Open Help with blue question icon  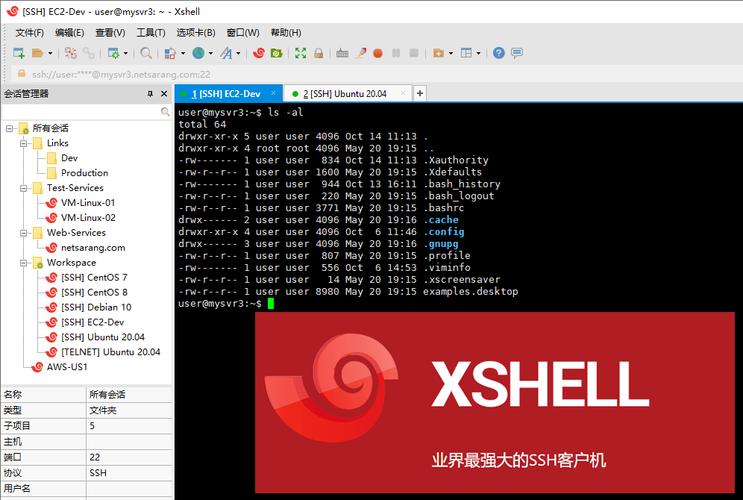click(498, 53)
